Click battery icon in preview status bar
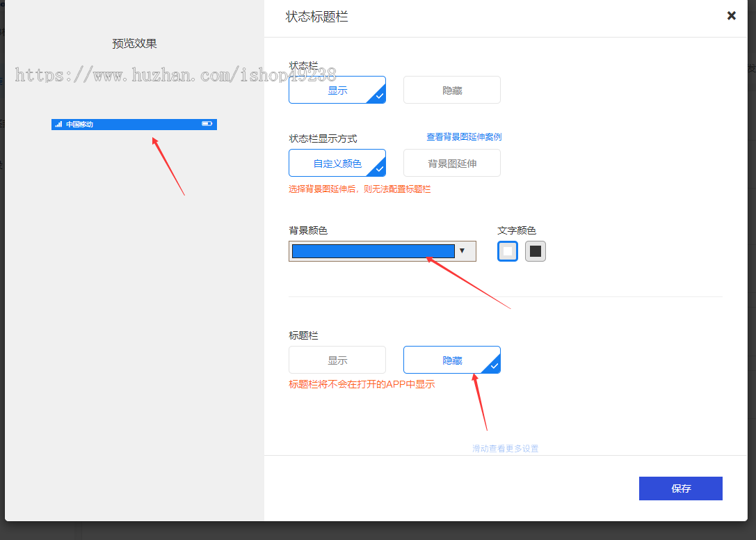 [x=207, y=124]
